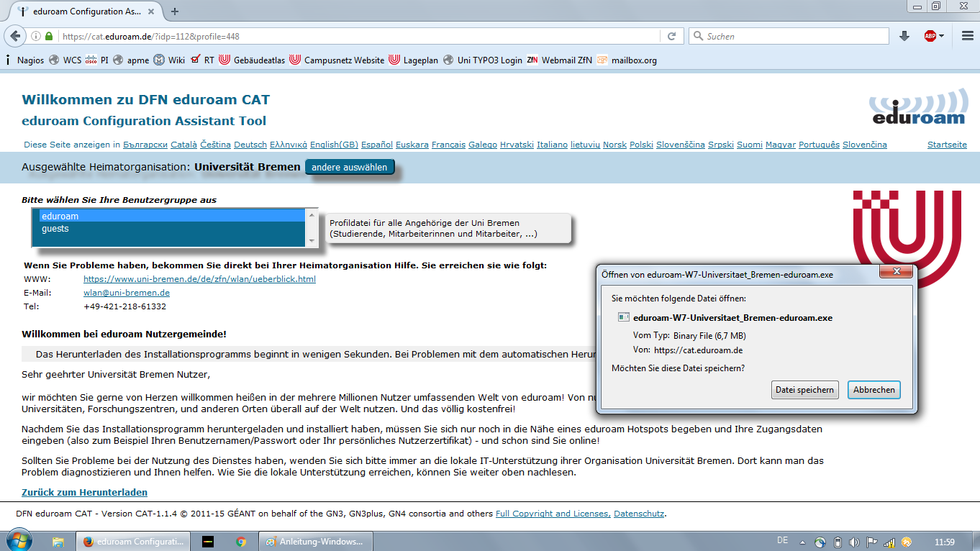
Task: Open the Windows Start menu
Action: click(x=17, y=540)
